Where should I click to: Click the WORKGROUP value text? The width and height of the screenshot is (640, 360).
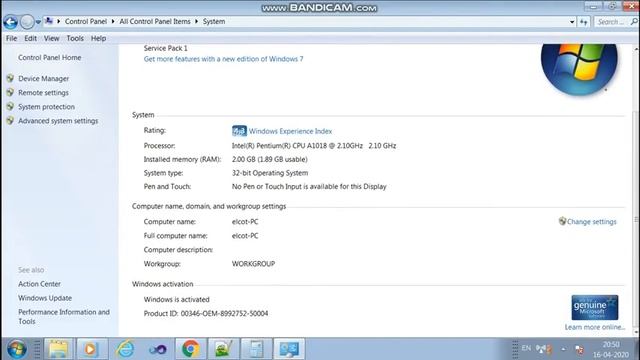(x=253, y=264)
